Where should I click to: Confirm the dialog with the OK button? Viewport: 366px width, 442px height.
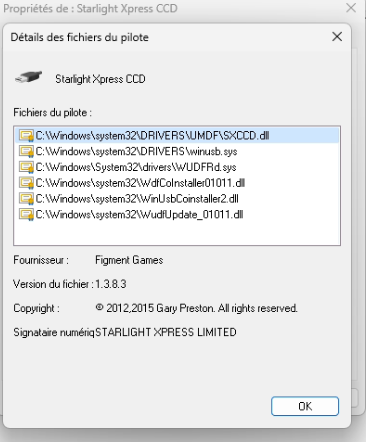(305, 406)
